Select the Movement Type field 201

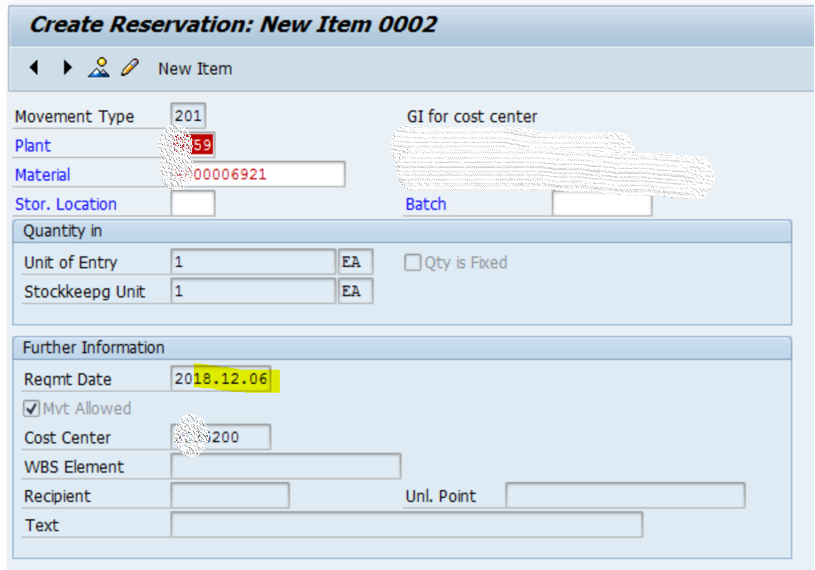[x=188, y=116]
